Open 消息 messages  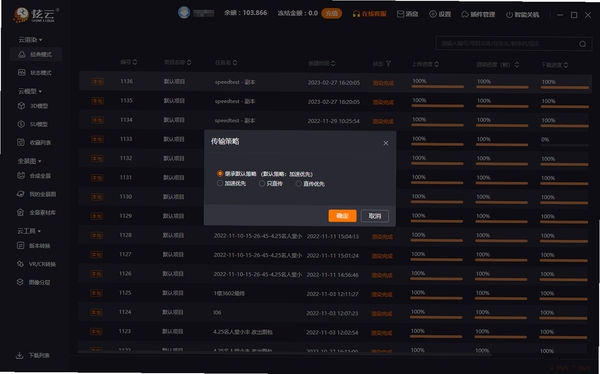tap(407, 14)
